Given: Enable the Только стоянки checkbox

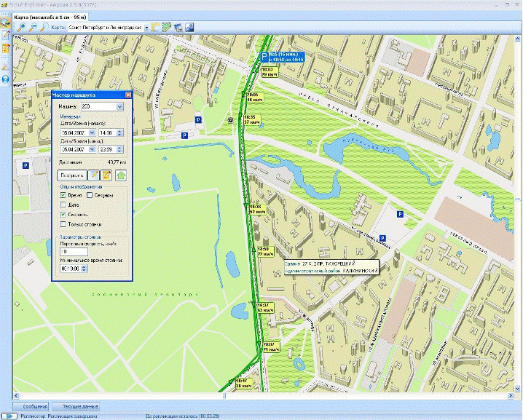Looking at the screenshot, I should click(63, 224).
